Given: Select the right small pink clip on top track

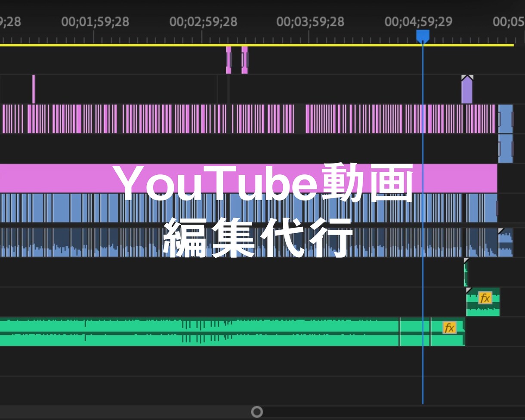Looking at the screenshot, I should click(x=244, y=60).
